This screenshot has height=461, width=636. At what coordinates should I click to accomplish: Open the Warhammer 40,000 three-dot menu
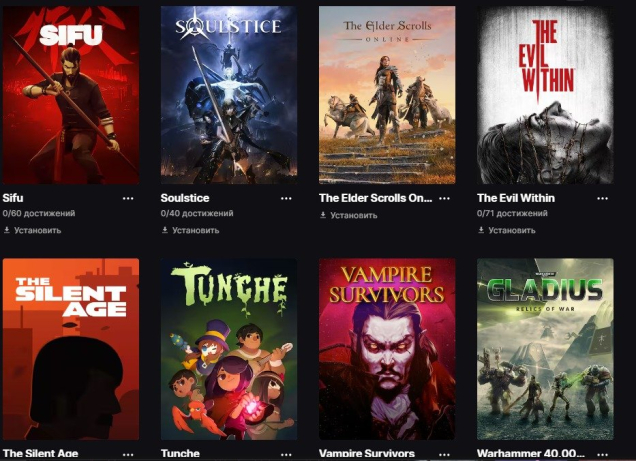(603, 455)
